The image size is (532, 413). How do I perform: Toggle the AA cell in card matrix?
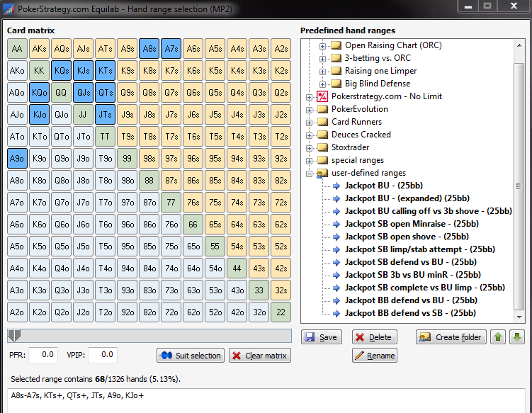(17, 49)
